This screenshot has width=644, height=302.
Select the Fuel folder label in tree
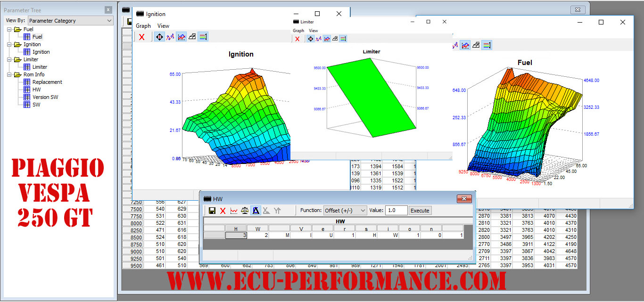28,29
